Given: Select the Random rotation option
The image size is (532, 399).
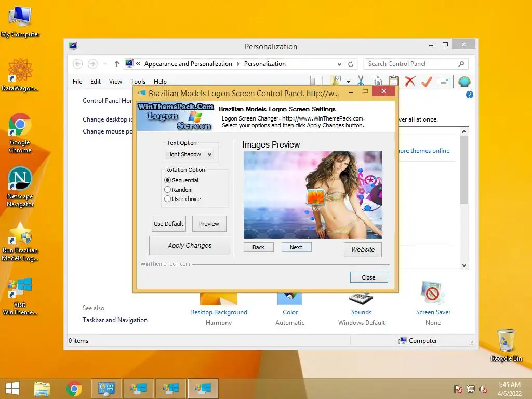Looking at the screenshot, I should point(179,190).
